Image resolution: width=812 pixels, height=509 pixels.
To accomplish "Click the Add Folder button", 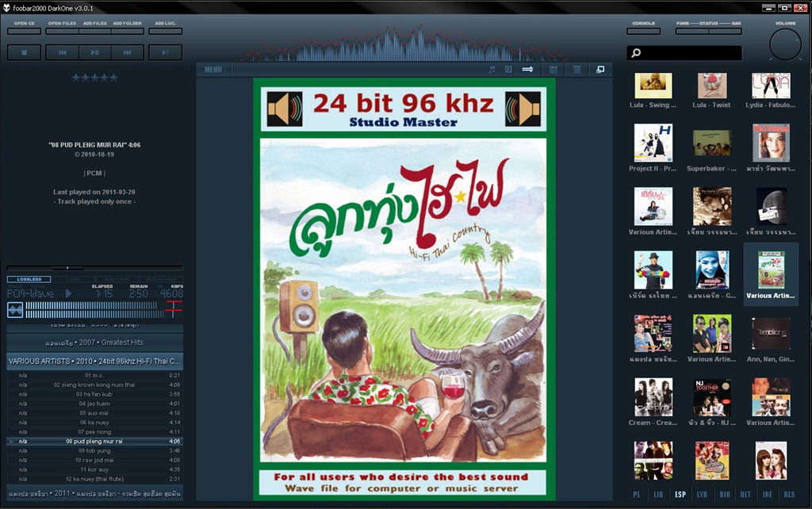I will (128, 31).
